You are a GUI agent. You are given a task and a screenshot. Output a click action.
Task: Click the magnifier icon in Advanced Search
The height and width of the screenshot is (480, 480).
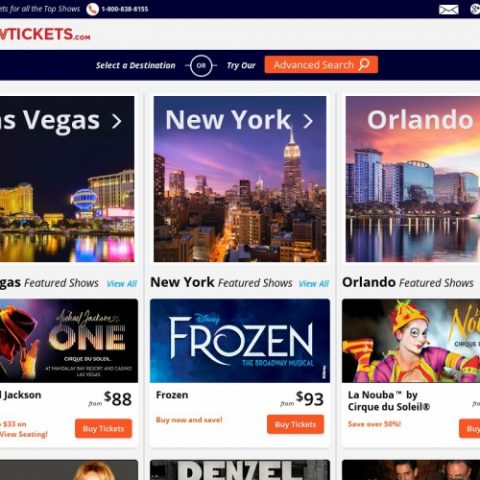pyautogui.click(x=364, y=64)
